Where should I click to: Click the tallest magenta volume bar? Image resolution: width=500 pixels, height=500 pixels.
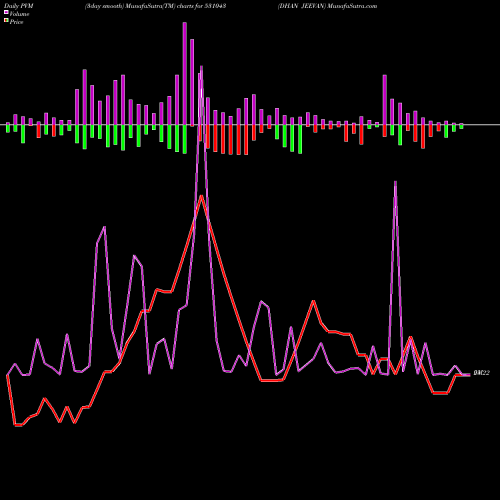click(x=185, y=74)
